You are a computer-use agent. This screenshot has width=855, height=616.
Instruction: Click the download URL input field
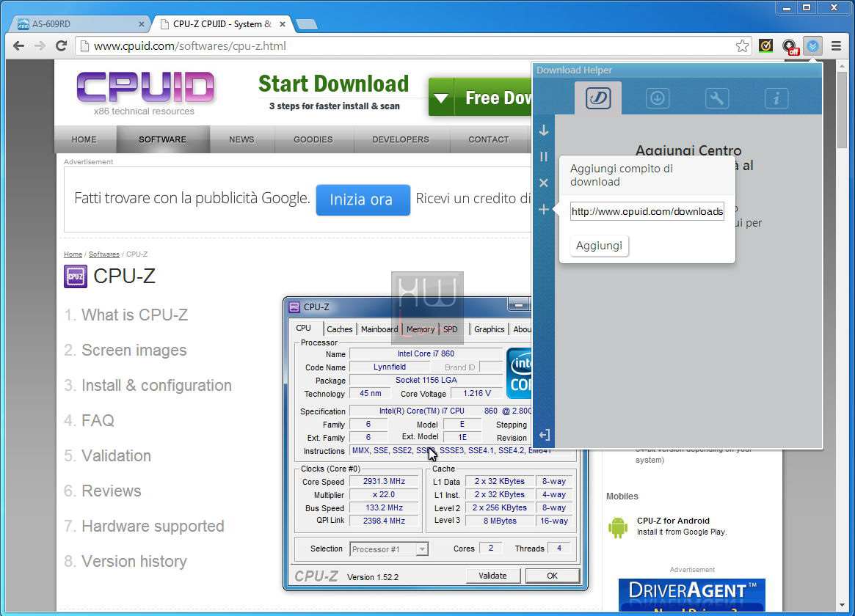[647, 211]
